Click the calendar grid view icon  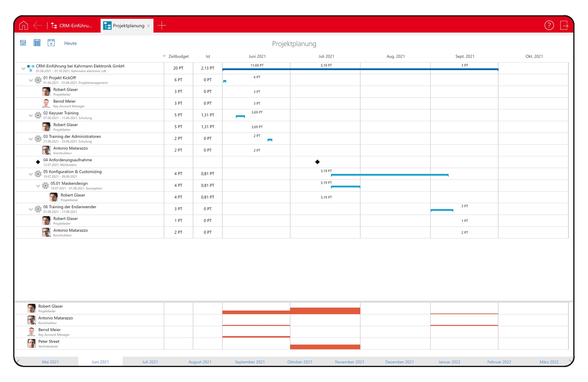pos(37,43)
